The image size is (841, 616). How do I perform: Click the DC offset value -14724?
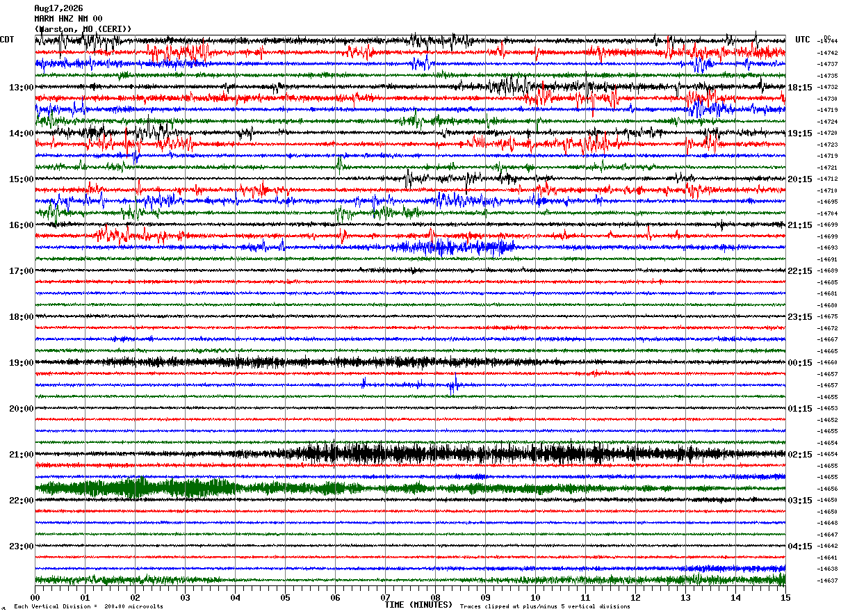(x=827, y=122)
